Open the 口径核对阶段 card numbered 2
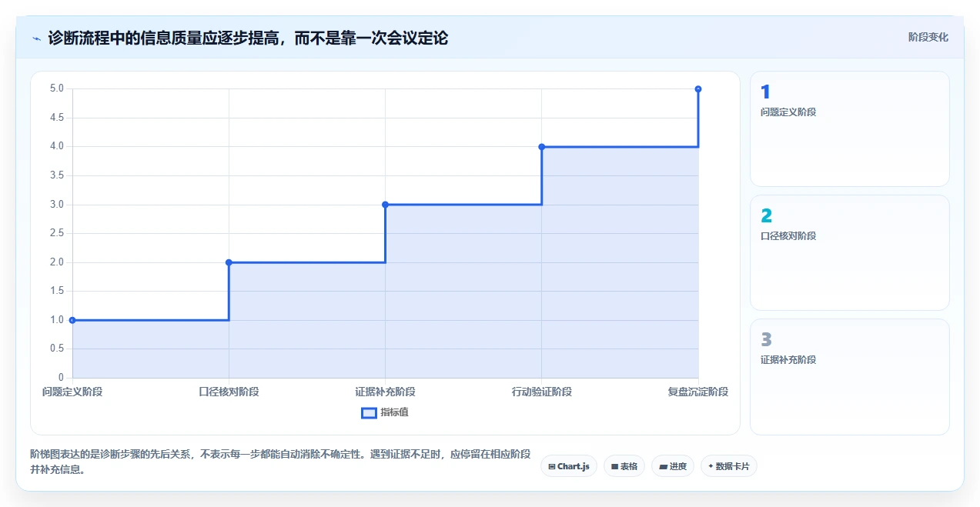980x507 pixels. tap(850, 253)
